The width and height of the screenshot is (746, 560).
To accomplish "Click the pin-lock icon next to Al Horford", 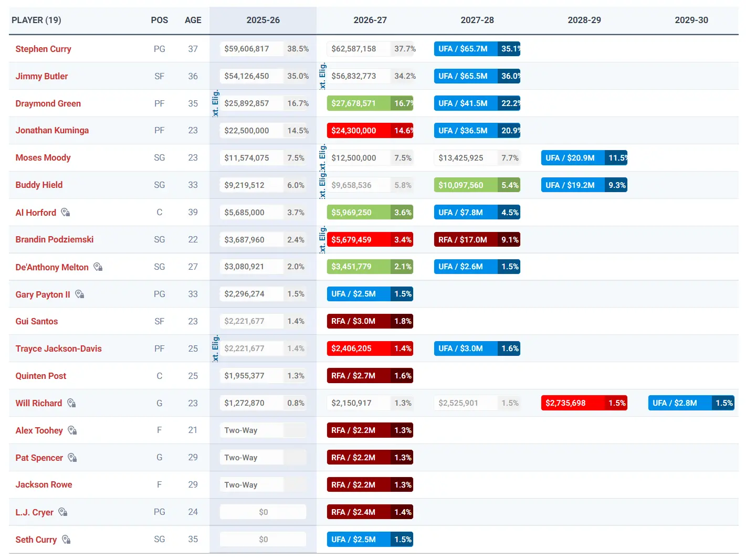I will coord(66,212).
